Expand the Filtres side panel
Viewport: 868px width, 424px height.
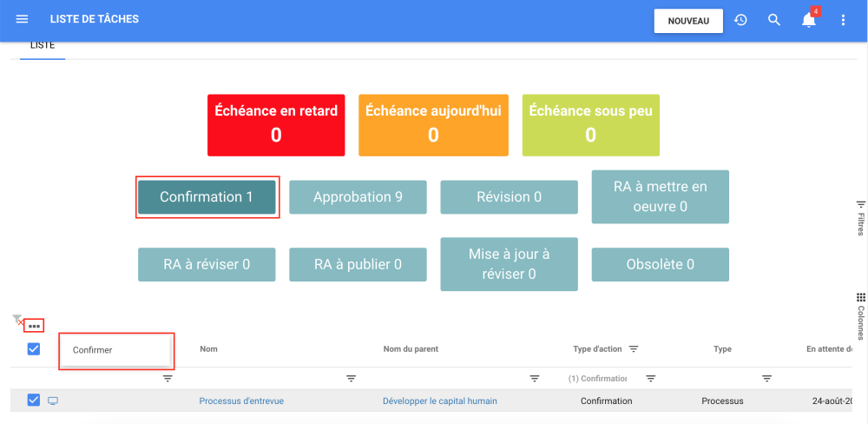click(860, 217)
